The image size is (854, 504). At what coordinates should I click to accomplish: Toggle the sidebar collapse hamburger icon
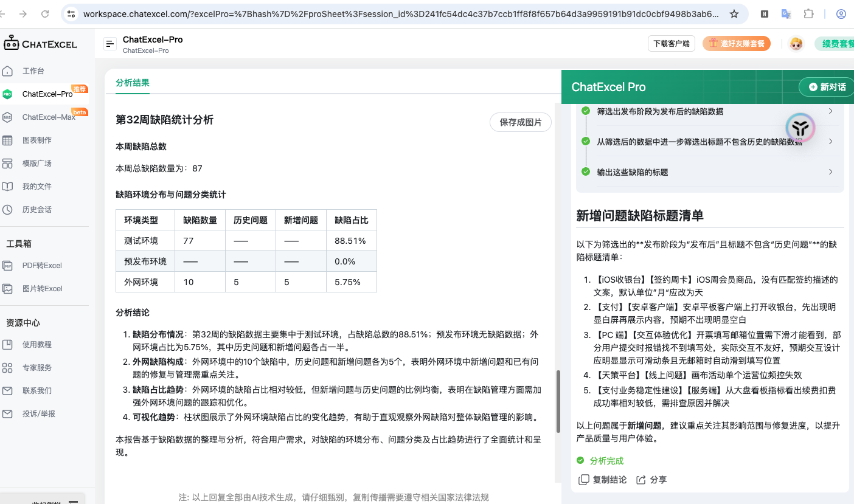point(110,44)
